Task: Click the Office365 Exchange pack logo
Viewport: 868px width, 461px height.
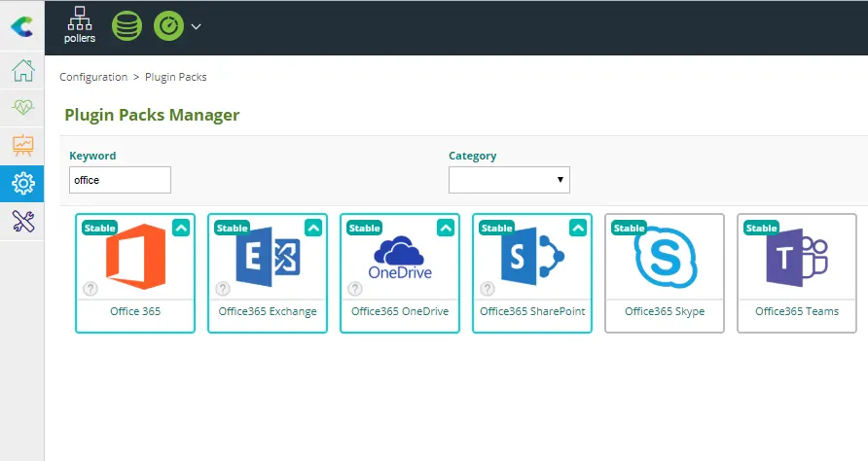Action: pos(268,256)
